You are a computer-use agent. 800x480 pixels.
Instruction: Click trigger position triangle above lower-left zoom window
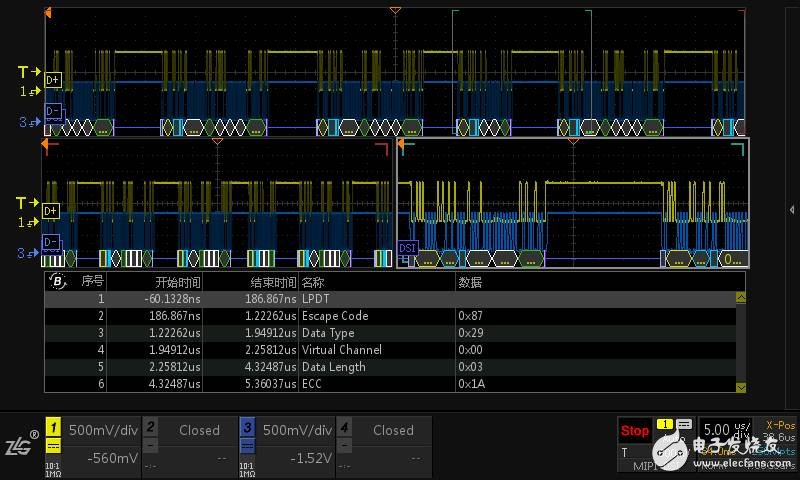[x=217, y=141]
